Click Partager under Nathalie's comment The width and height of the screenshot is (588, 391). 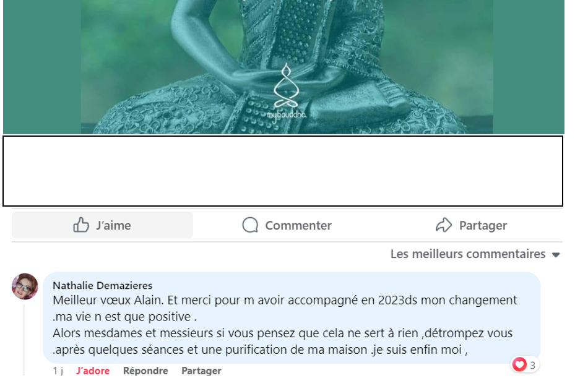click(x=201, y=371)
